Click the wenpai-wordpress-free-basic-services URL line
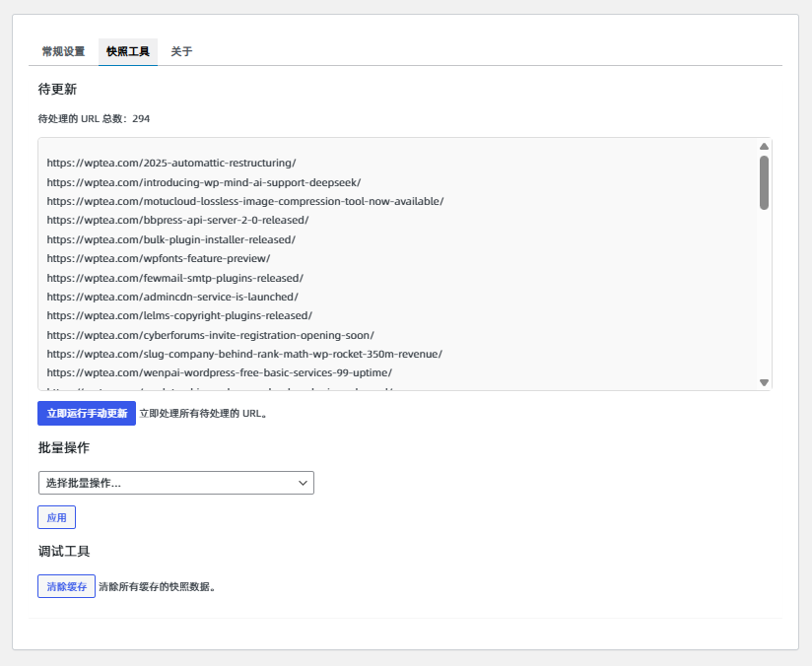 [x=219, y=372]
